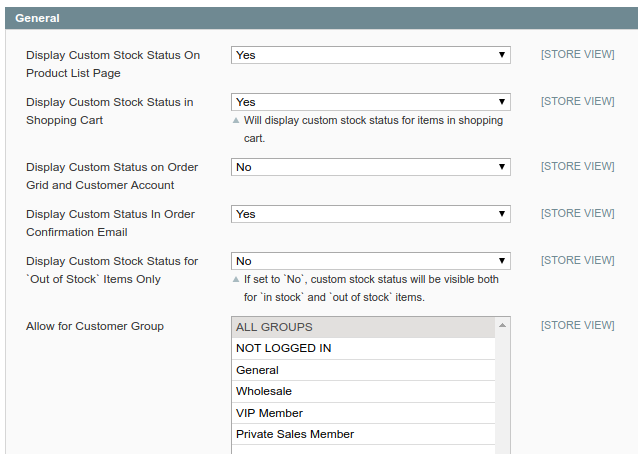Open Display Custom Stock Status in Shopping Cart dropdown
Screen dimensions: 638x454
coord(370,102)
